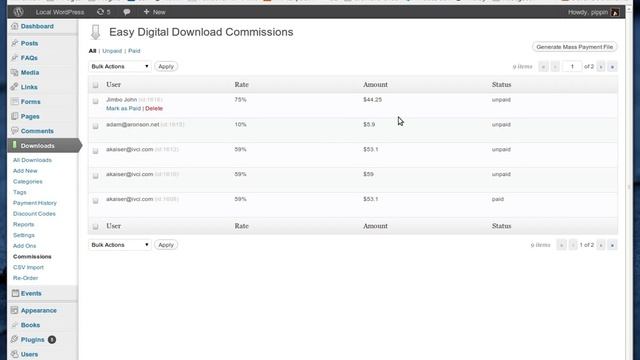Click the Posts pin icon
Image resolution: width=640 pixels, height=360 pixels.
[x=15, y=43]
